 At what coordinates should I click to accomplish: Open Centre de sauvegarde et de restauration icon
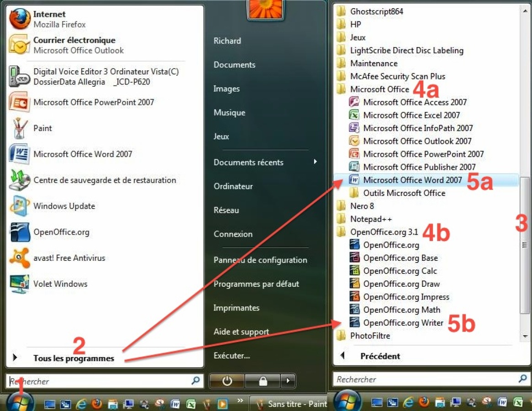pyautogui.click(x=19, y=180)
